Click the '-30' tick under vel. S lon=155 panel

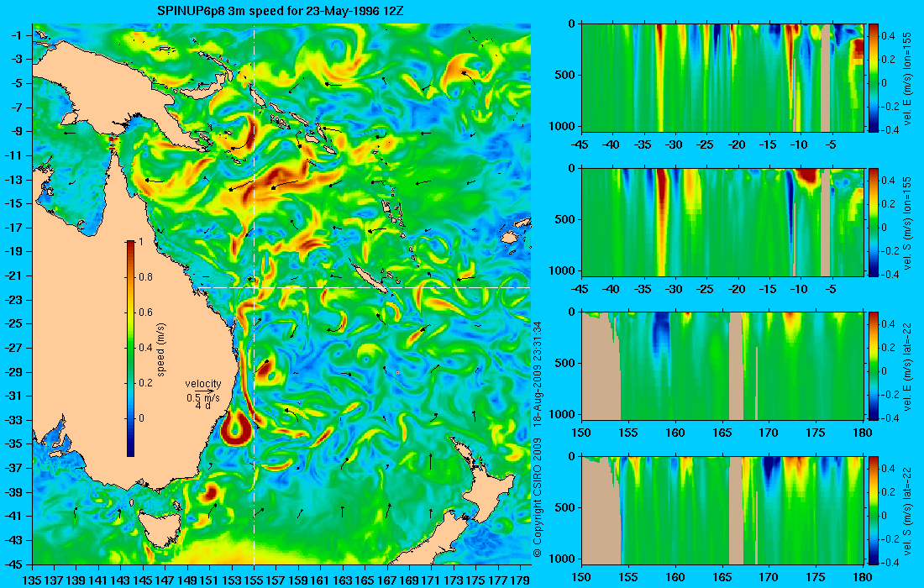(x=675, y=290)
